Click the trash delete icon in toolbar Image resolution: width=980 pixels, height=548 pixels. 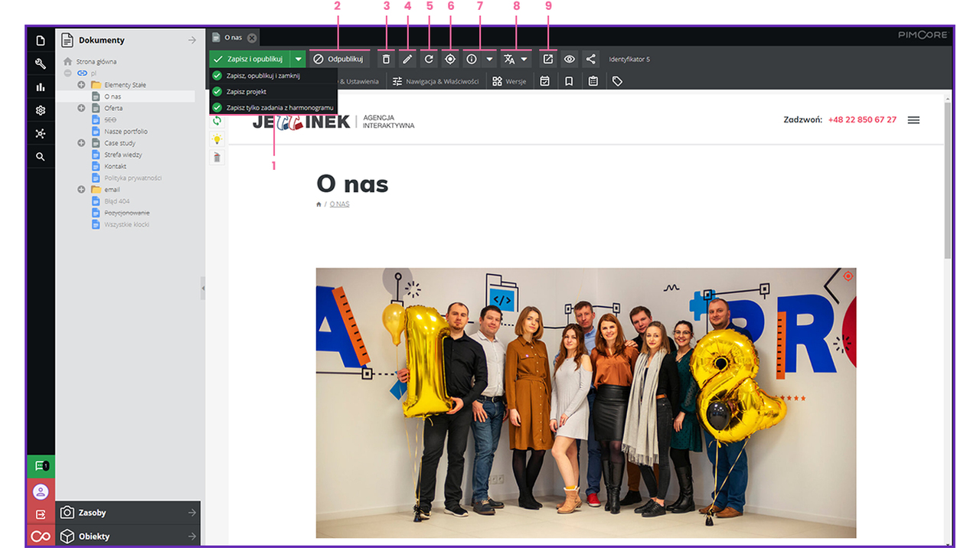tap(386, 59)
